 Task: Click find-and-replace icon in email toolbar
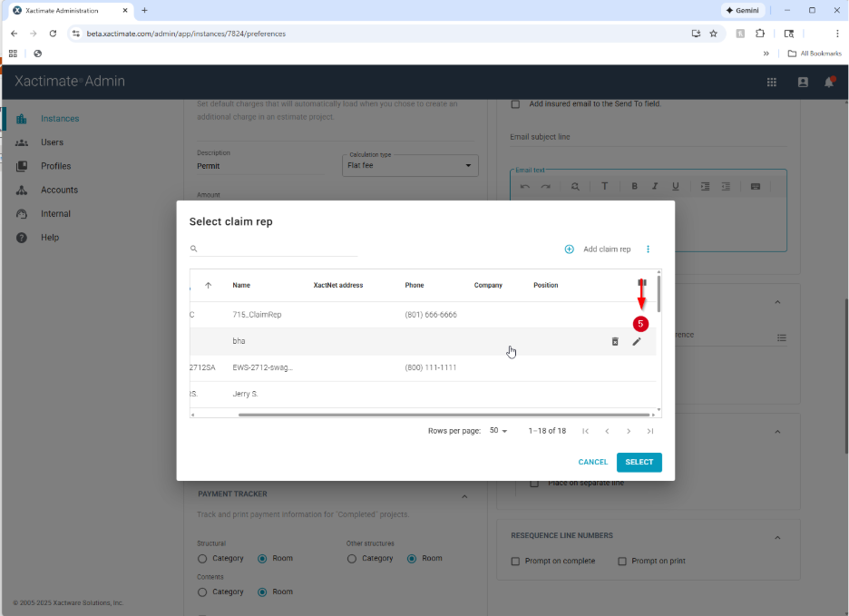click(575, 186)
